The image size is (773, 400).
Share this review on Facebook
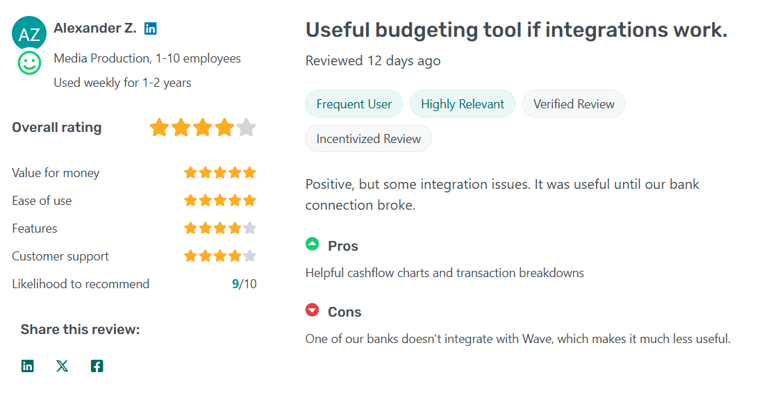pyautogui.click(x=97, y=366)
